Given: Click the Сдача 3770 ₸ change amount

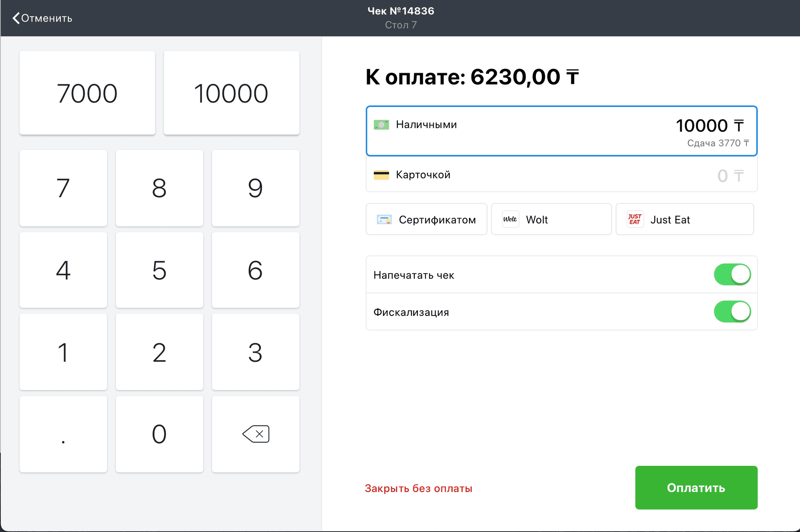Looking at the screenshot, I should pos(718,143).
